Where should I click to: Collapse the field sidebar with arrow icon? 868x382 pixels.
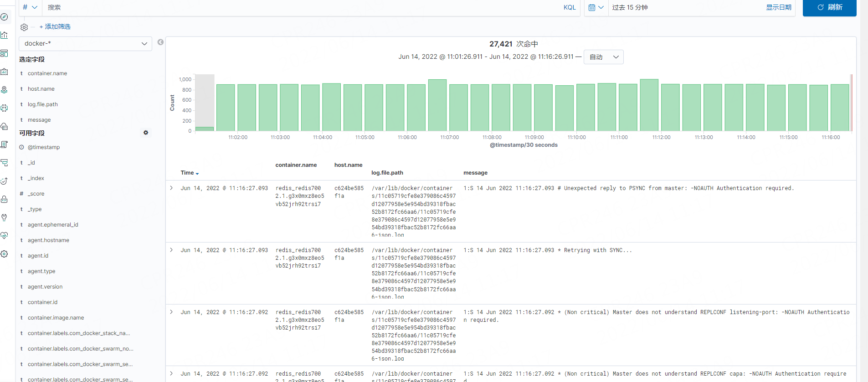160,42
